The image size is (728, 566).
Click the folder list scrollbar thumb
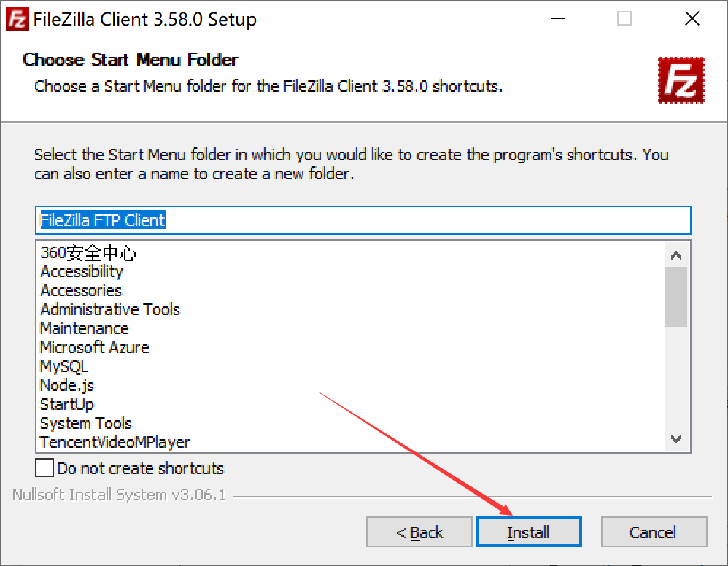pyautogui.click(x=676, y=297)
